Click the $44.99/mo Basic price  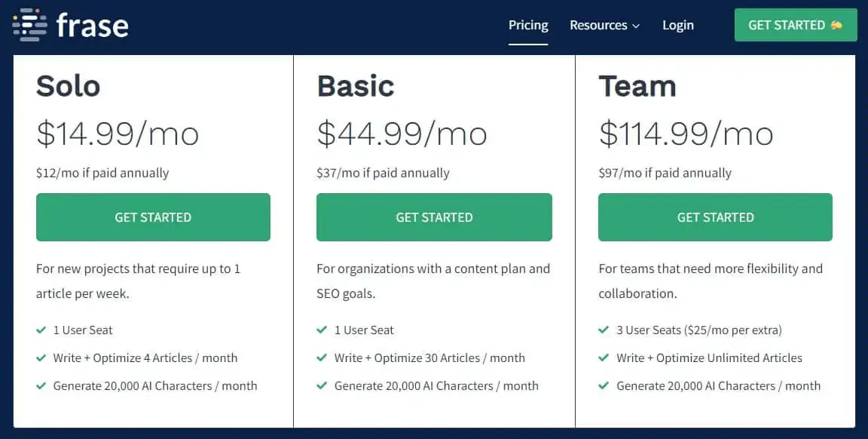click(x=402, y=134)
